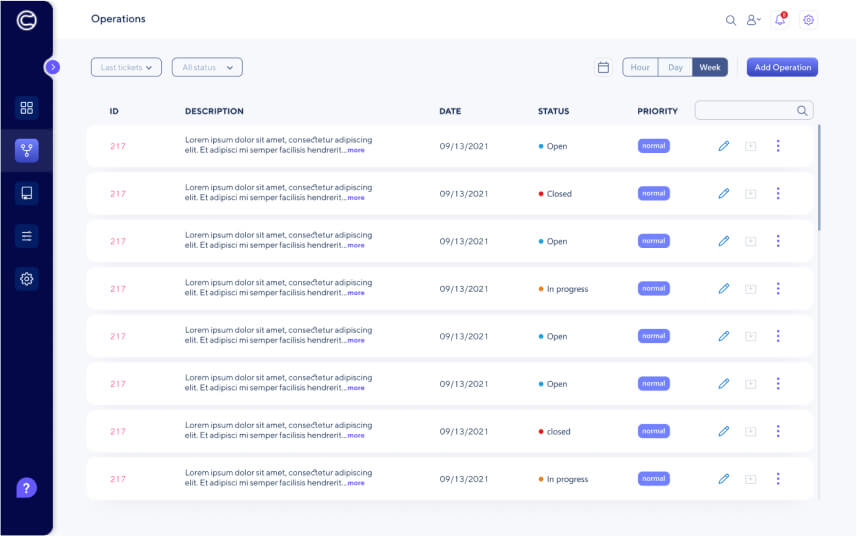Open the tablet device icon in sidebar
The height and width of the screenshot is (536, 857).
(27, 193)
